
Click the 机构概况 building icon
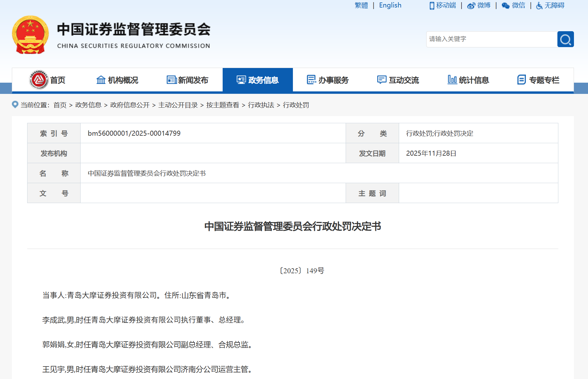pos(101,80)
